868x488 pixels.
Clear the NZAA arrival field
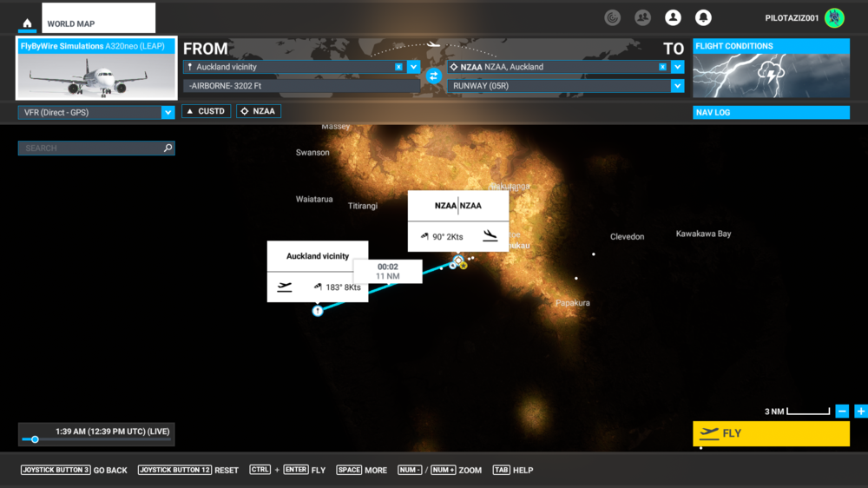click(662, 67)
